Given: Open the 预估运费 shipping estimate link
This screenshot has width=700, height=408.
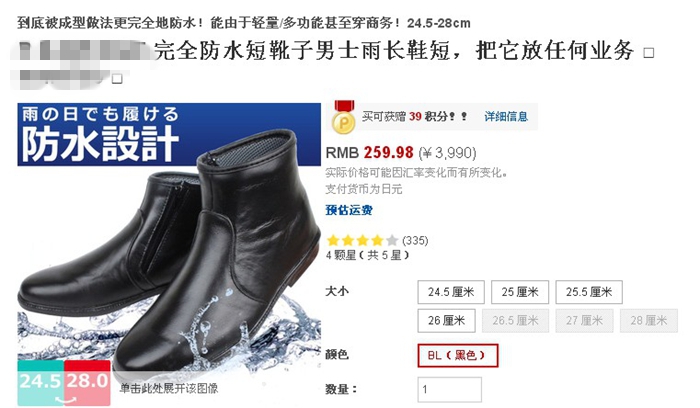Looking at the screenshot, I should click(349, 210).
